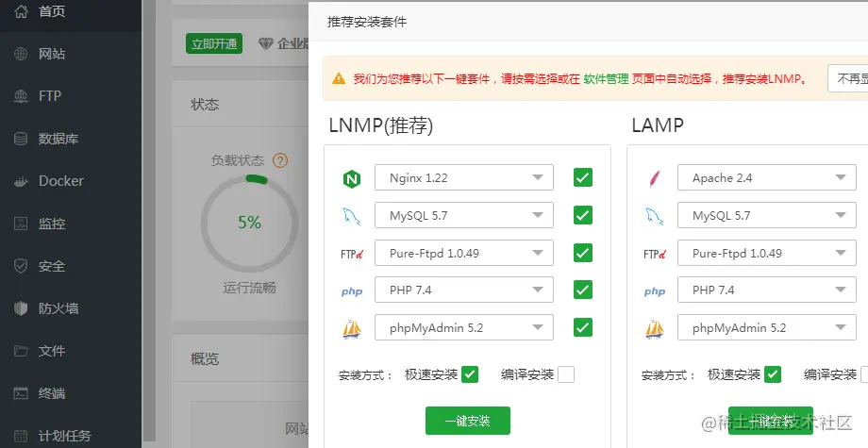Click the database icon next to 数据库
The image size is (868, 448).
pyautogui.click(x=21, y=139)
